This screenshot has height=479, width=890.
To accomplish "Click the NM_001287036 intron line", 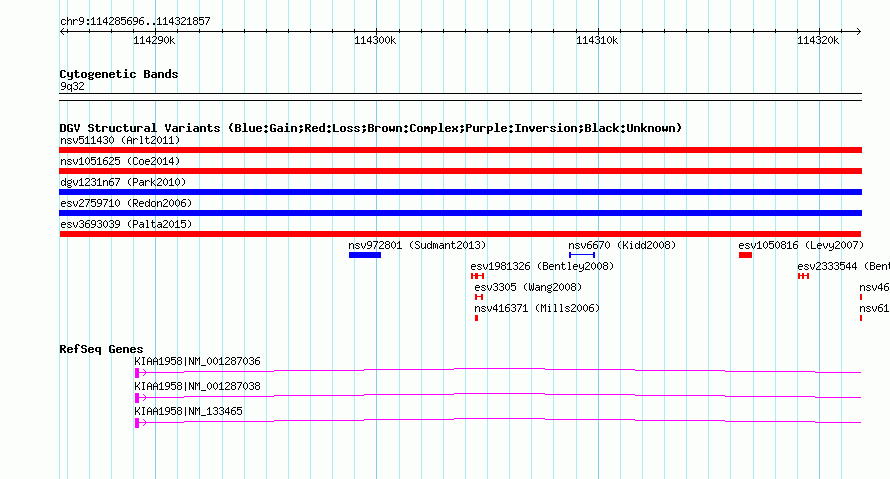I will point(500,369).
